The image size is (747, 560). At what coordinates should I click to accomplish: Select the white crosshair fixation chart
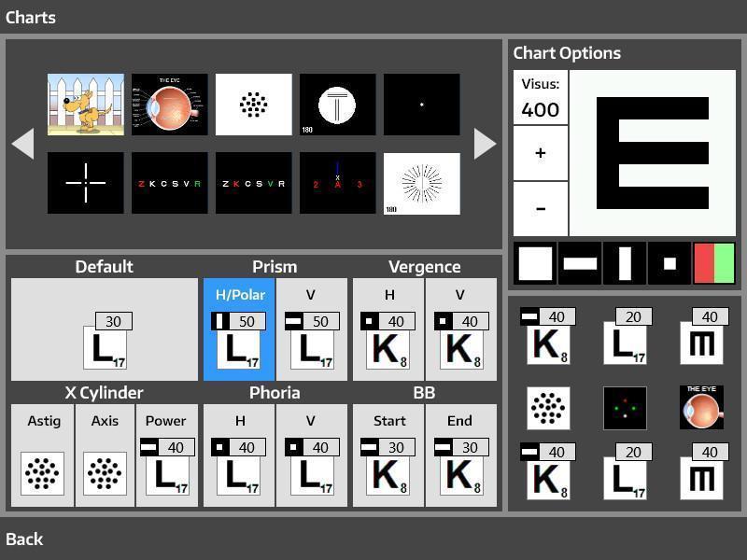pos(86,183)
